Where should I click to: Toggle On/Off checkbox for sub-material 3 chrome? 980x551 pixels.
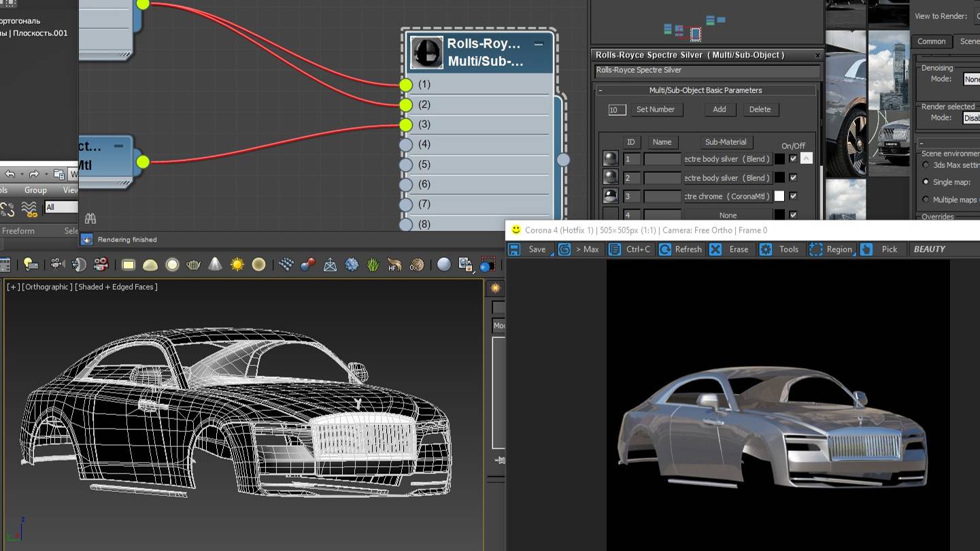[793, 196]
